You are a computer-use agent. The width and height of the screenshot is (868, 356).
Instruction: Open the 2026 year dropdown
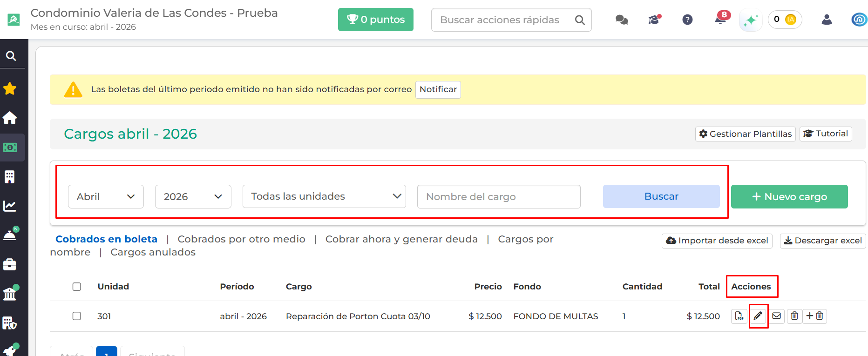pyautogui.click(x=193, y=196)
